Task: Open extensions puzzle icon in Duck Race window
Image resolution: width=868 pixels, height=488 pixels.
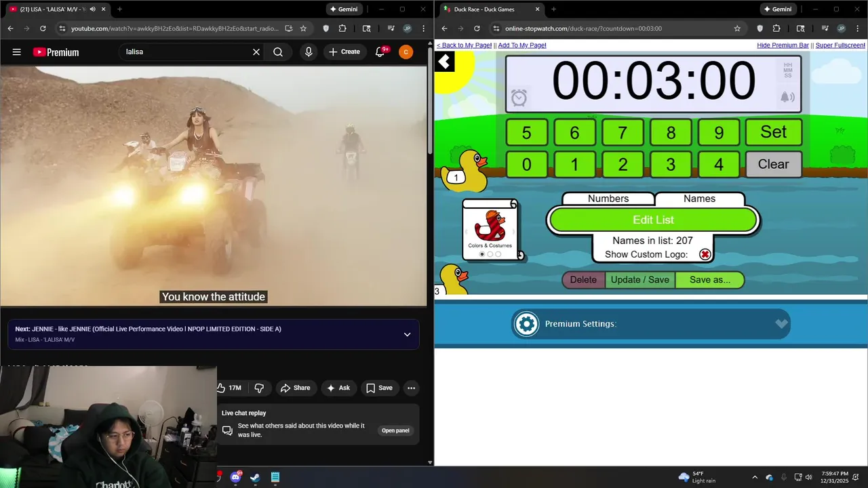Action: 776,28
